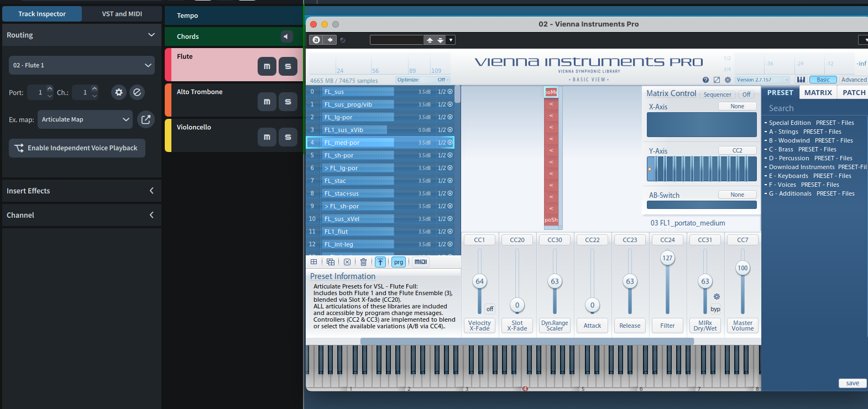Click the matrix grid icon below the cell list
868x409 pixels.
click(313, 262)
